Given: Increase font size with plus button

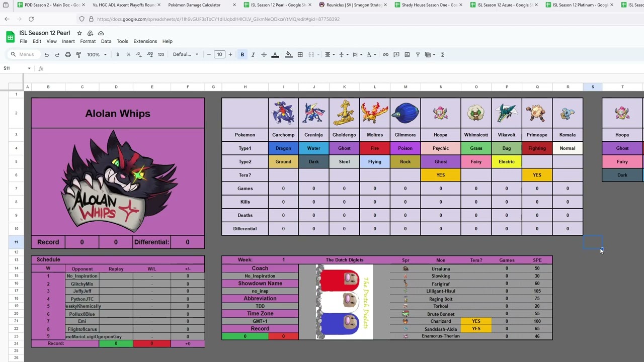Looking at the screenshot, I should click(x=230, y=54).
